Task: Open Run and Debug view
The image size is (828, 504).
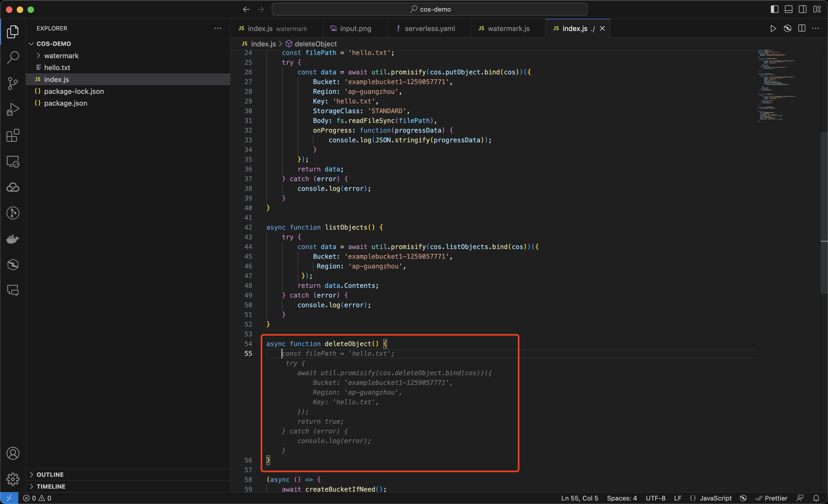Action: [x=13, y=109]
